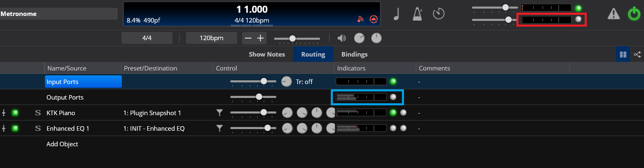Open the 'INIT - Enhanced EQ' preset selector
The height and width of the screenshot is (168, 644).
point(154,128)
